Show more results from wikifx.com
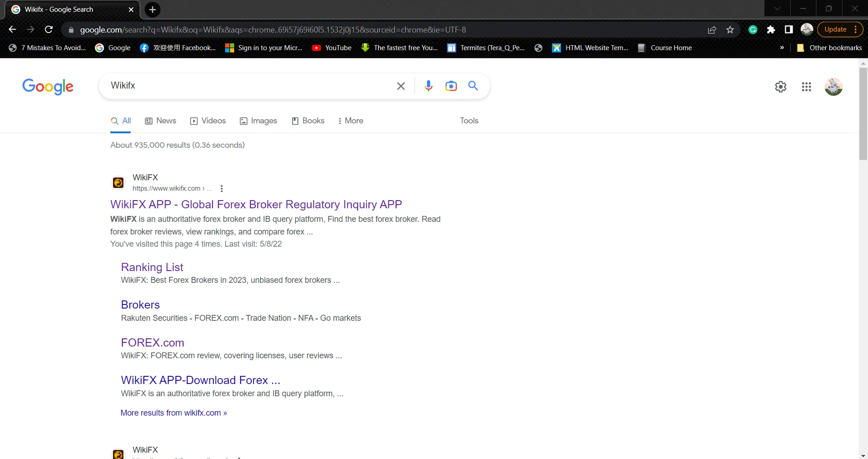 [x=174, y=413]
